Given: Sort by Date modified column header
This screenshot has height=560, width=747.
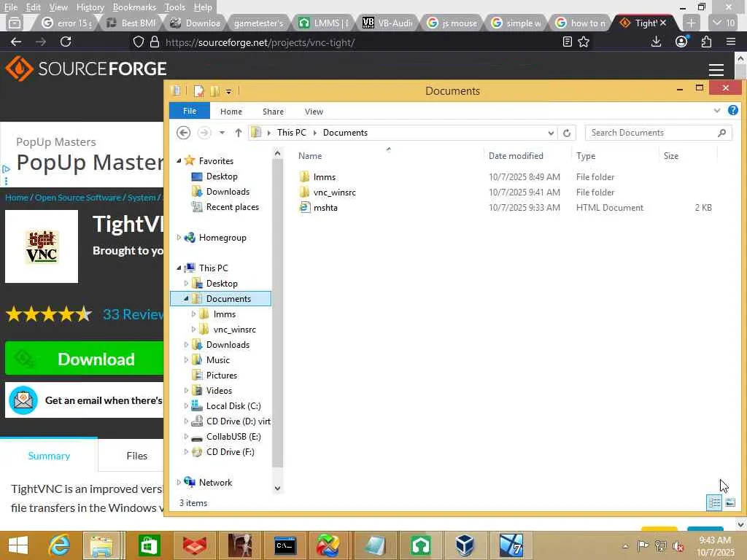Looking at the screenshot, I should [x=516, y=156].
